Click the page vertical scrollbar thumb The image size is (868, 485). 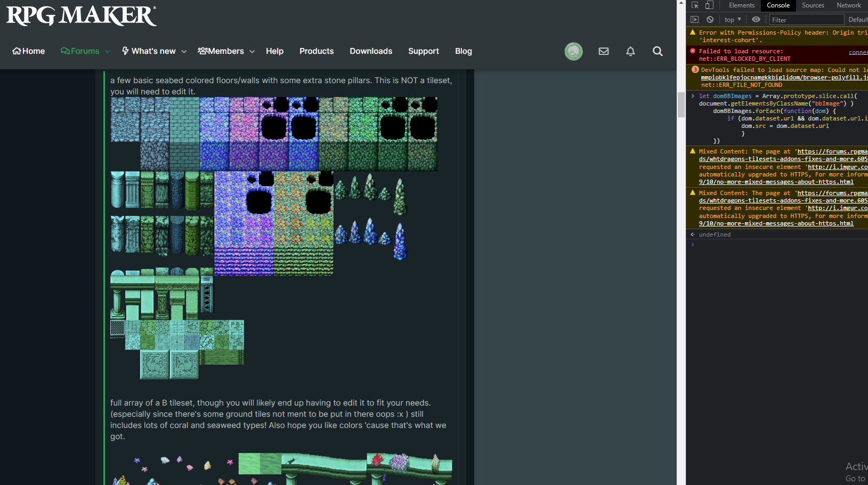(x=681, y=104)
